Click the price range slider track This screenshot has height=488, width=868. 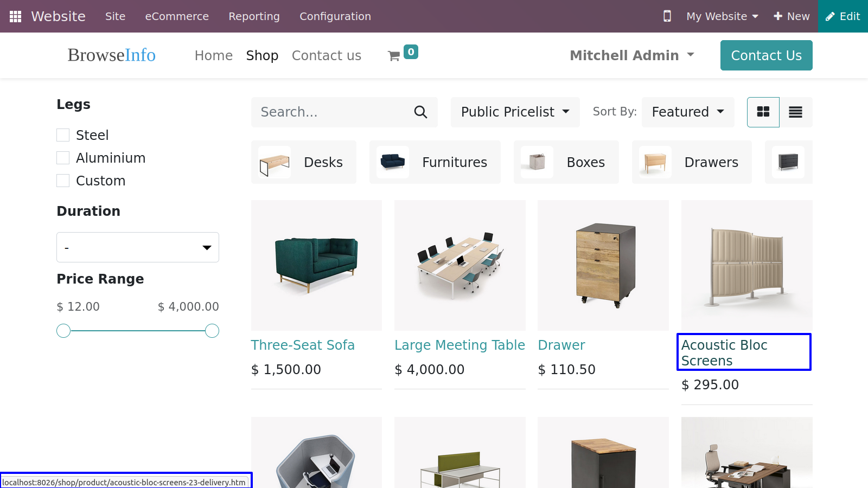[138, 331]
